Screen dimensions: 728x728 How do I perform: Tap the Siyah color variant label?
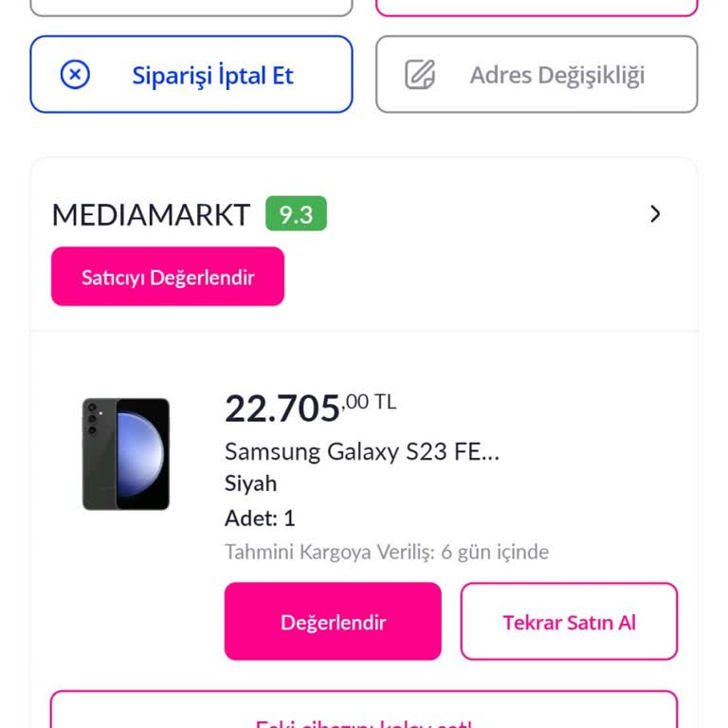pyautogui.click(x=250, y=483)
